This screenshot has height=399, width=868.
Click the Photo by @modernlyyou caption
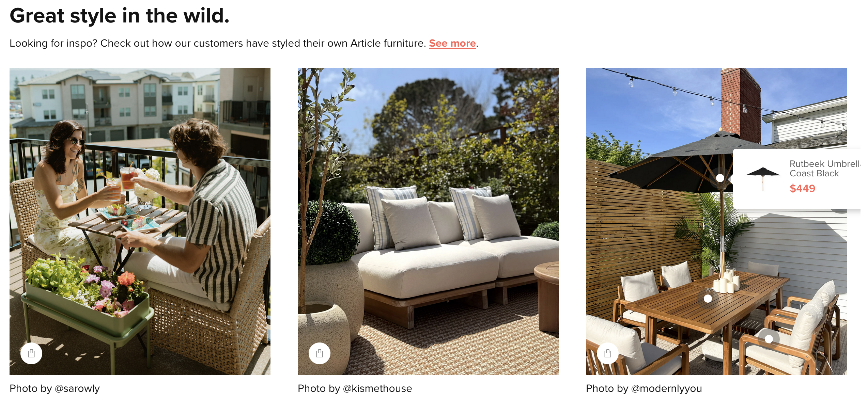[644, 388]
